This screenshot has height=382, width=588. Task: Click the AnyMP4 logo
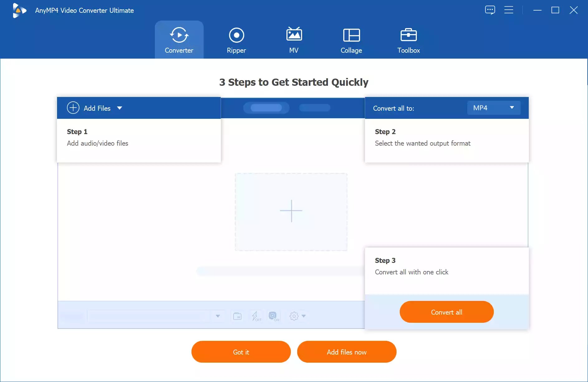click(x=19, y=10)
